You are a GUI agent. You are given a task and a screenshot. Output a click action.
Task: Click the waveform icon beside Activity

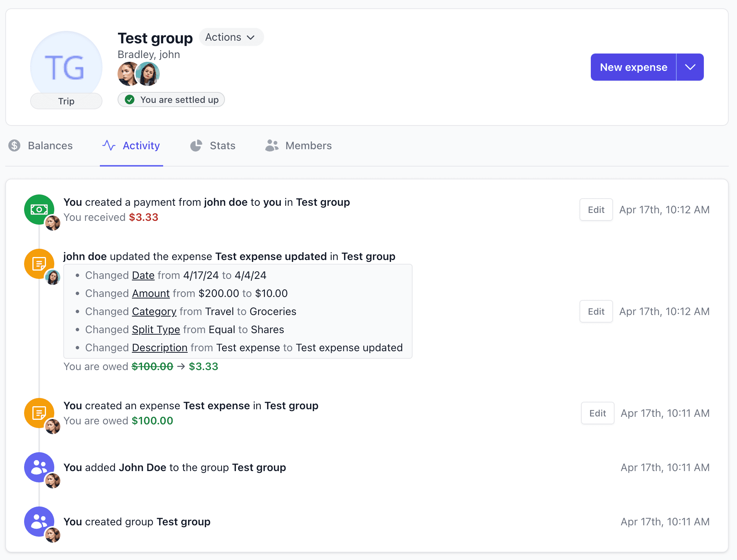(109, 145)
